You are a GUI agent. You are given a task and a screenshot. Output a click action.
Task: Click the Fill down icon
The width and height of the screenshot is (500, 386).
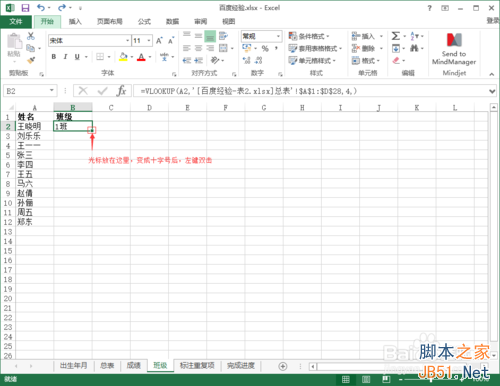pyautogui.click(x=396, y=48)
